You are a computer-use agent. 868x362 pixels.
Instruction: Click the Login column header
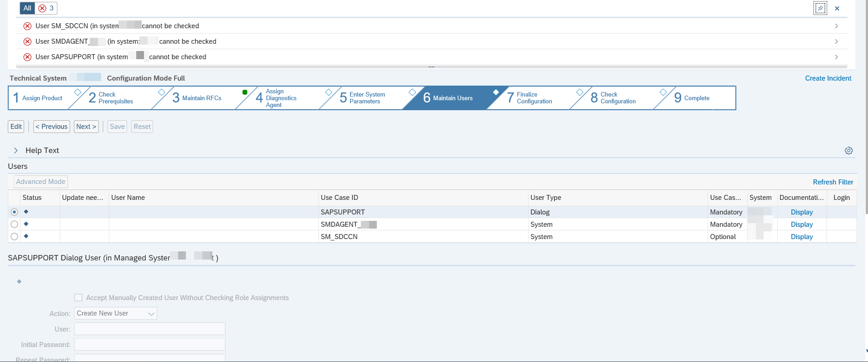[842, 198]
